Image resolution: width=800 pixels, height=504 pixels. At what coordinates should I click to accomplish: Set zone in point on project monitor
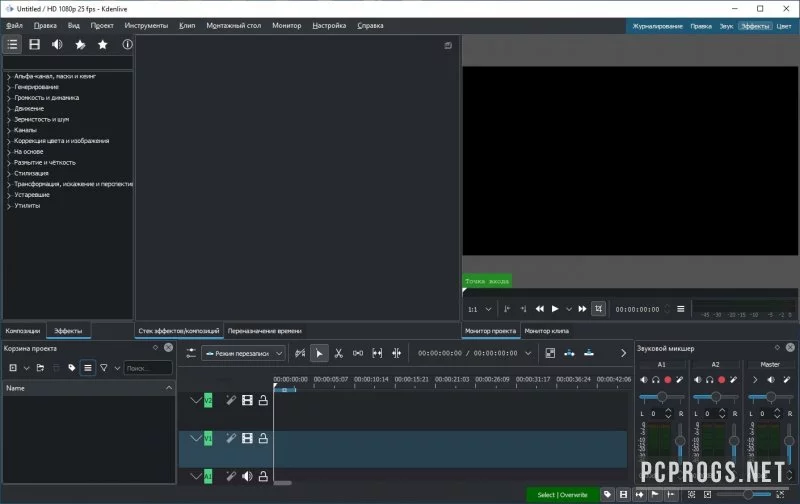point(507,309)
